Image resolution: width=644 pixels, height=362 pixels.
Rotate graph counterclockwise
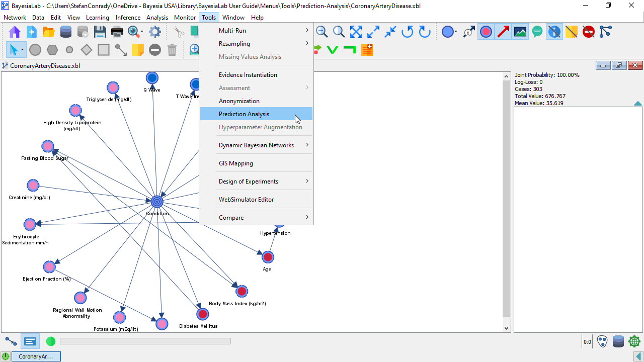click(408, 32)
